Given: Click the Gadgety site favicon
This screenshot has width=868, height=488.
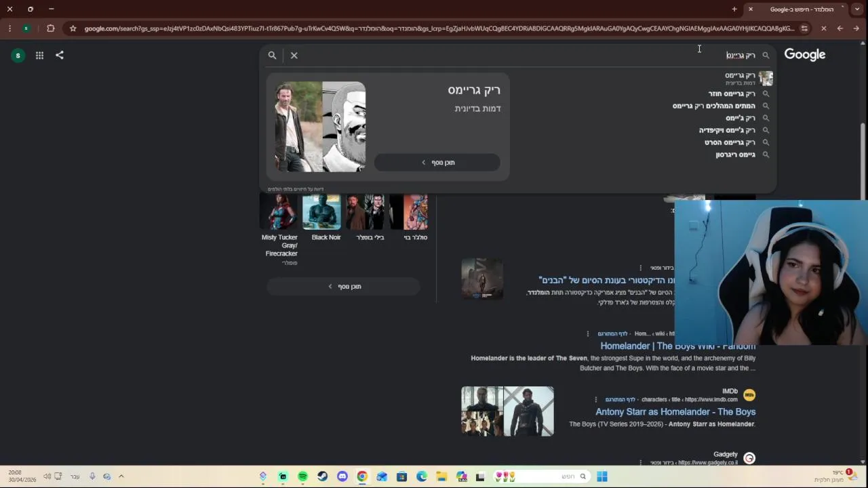Looking at the screenshot, I should [749, 458].
